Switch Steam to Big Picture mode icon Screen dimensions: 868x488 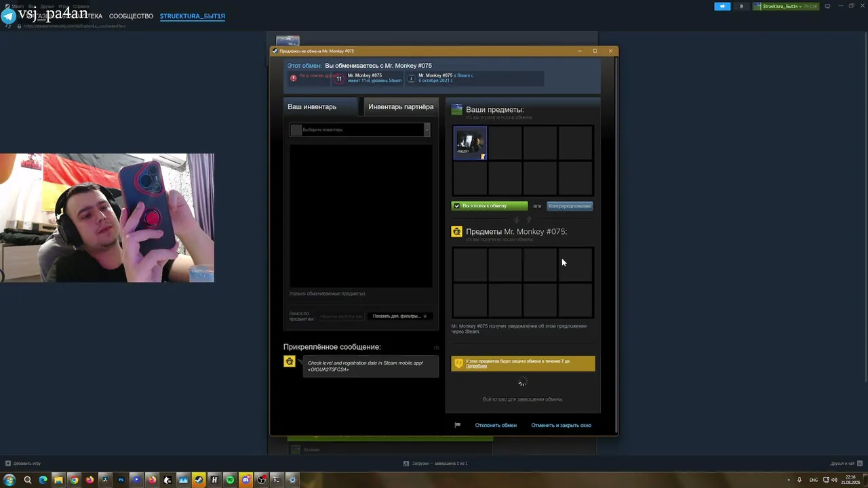coord(827,6)
